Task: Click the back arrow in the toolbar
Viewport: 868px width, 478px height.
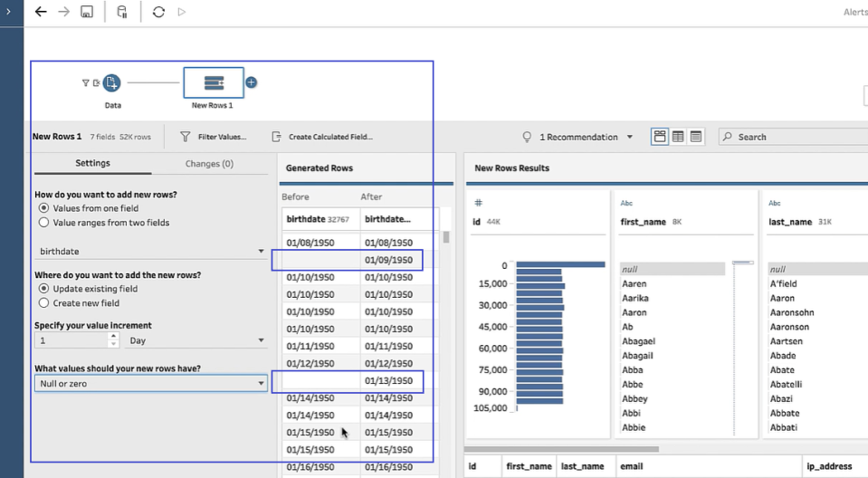Action: click(41, 12)
